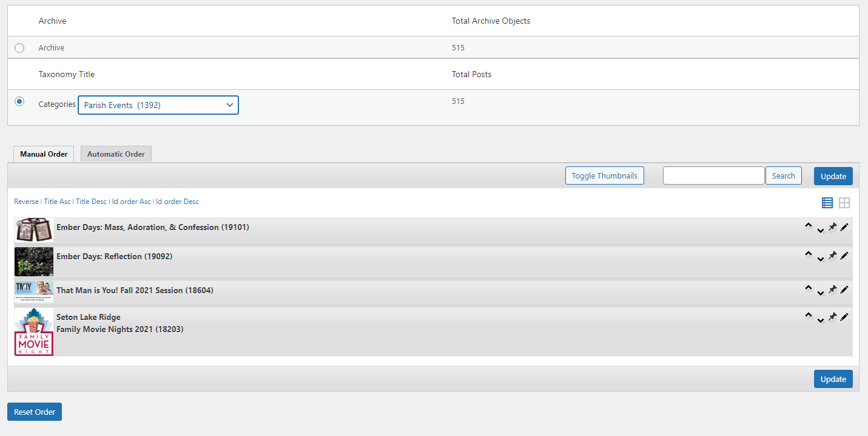The image size is (868, 436).
Task: Sort posts by Title Asc
Action: 57,202
